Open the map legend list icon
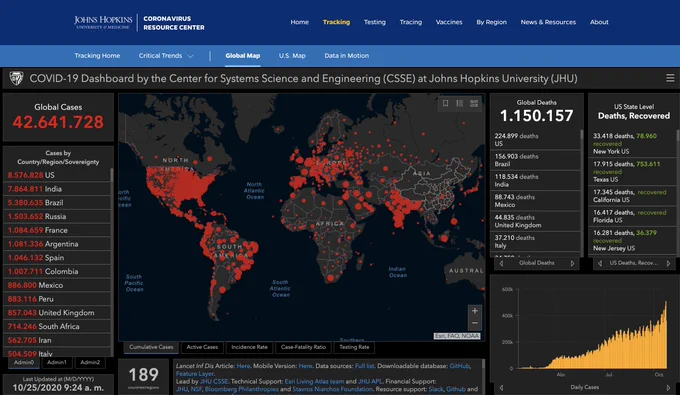 [x=460, y=103]
